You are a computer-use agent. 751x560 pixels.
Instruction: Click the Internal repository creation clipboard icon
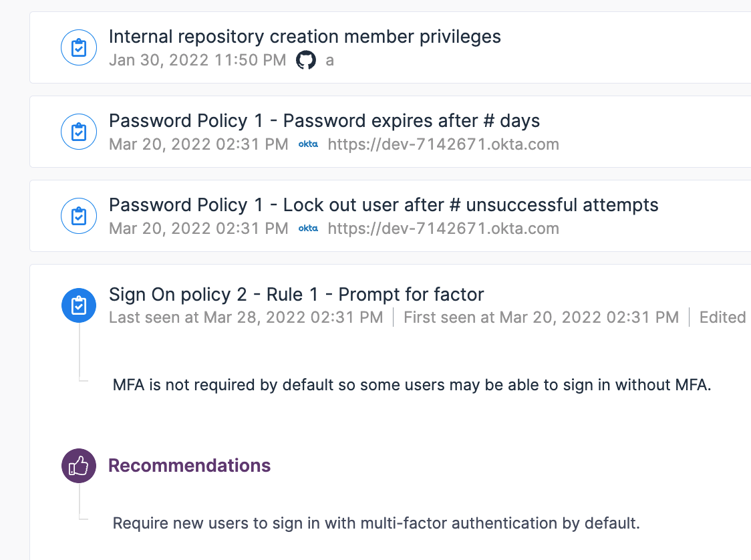point(79,47)
